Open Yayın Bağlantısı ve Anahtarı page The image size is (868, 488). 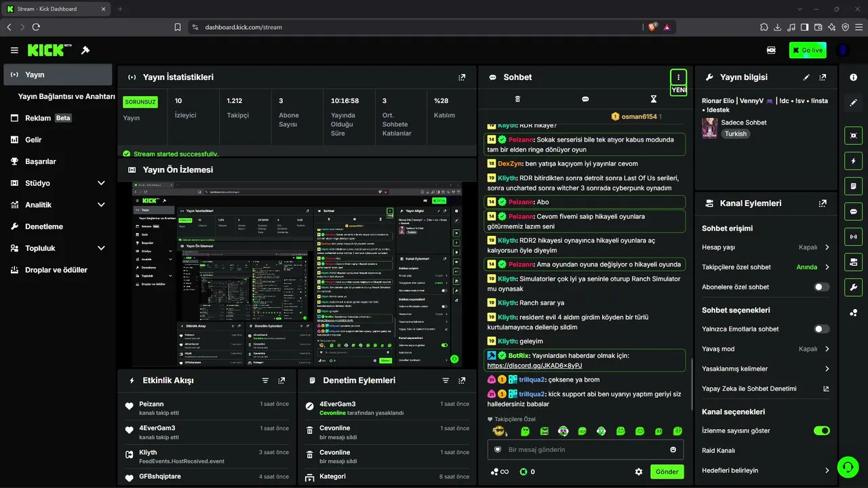coord(66,96)
